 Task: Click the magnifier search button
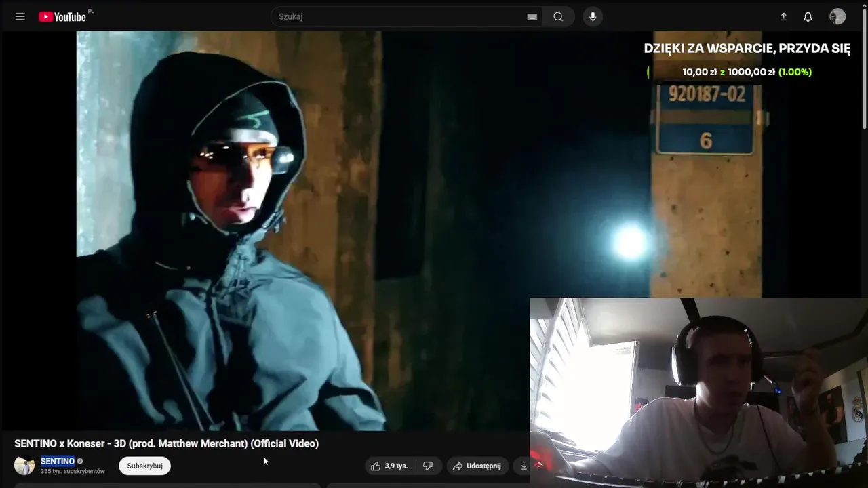coord(558,17)
